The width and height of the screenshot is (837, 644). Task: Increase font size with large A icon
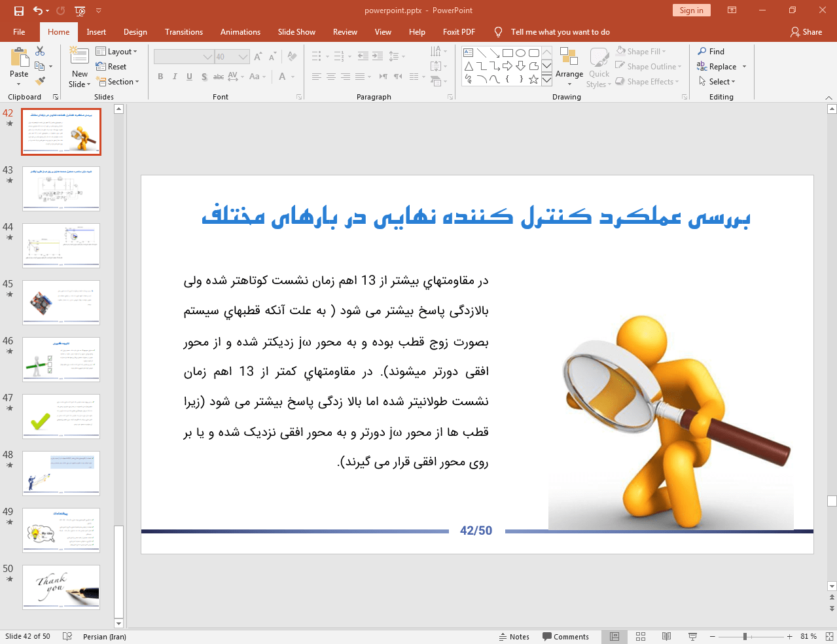(x=258, y=57)
